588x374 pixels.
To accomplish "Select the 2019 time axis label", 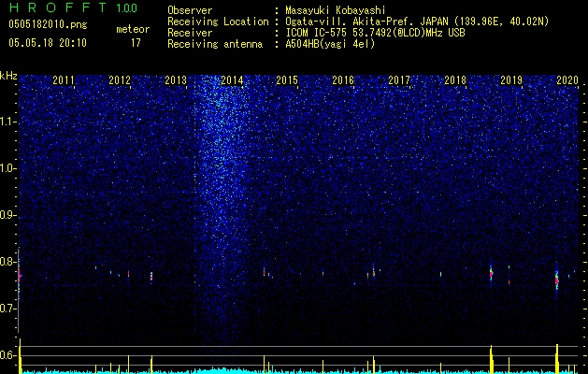I will [511, 79].
